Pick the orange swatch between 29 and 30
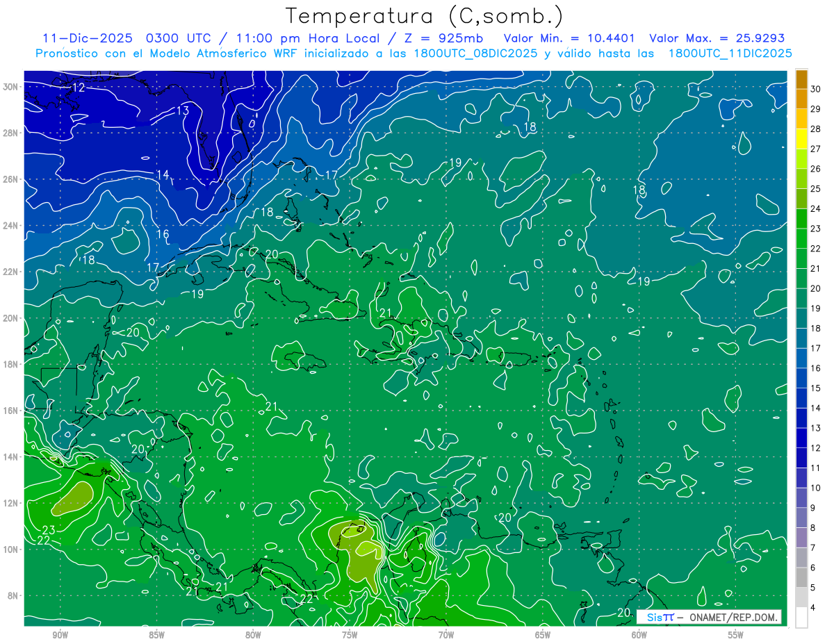This screenshot has width=834, height=644. click(x=801, y=99)
